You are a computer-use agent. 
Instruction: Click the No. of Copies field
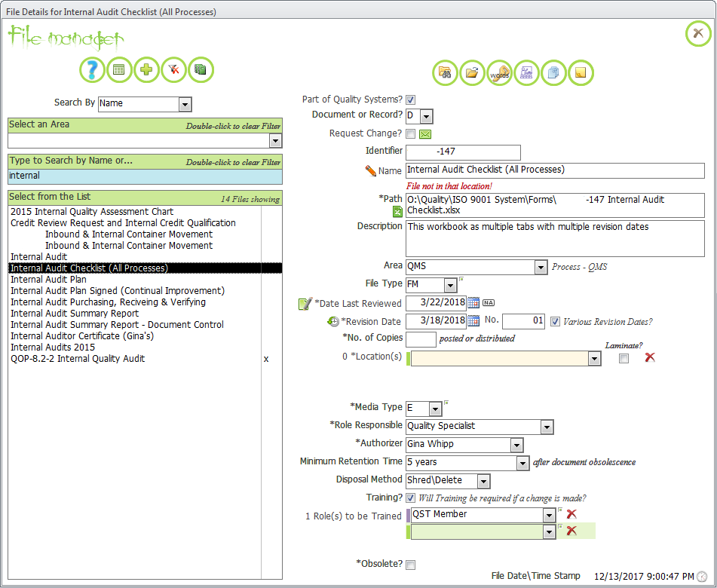pyautogui.click(x=421, y=339)
